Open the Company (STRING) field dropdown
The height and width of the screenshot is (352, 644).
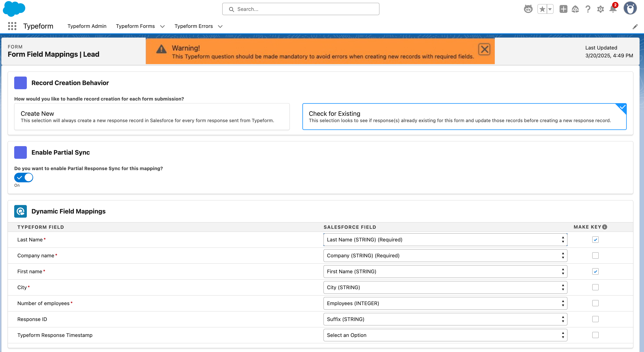coord(445,256)
